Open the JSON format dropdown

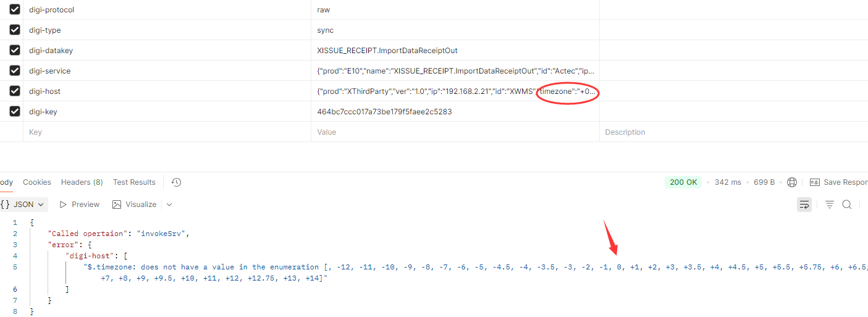point(23,205)
